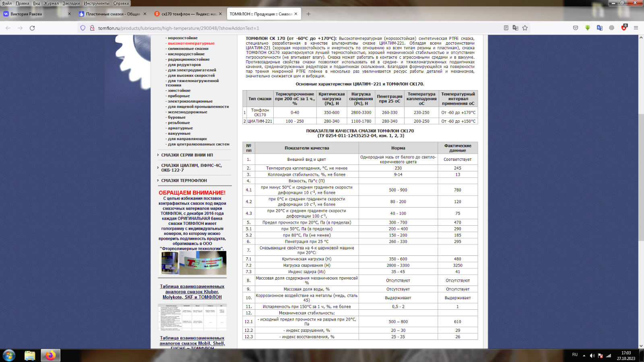Open the силиконовые смазки category link
Viewport: 644px width, 362px height.
[x=188, y=49]
